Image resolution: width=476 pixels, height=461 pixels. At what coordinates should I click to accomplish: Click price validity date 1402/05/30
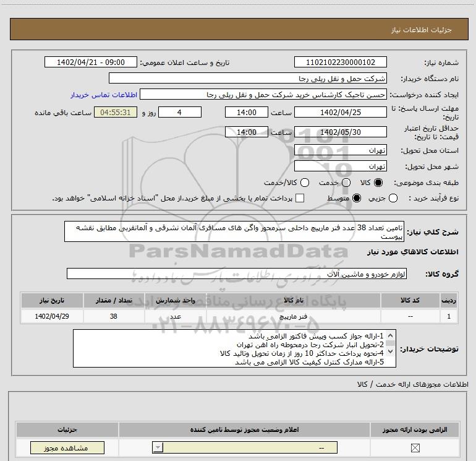[x=340, y=132]
